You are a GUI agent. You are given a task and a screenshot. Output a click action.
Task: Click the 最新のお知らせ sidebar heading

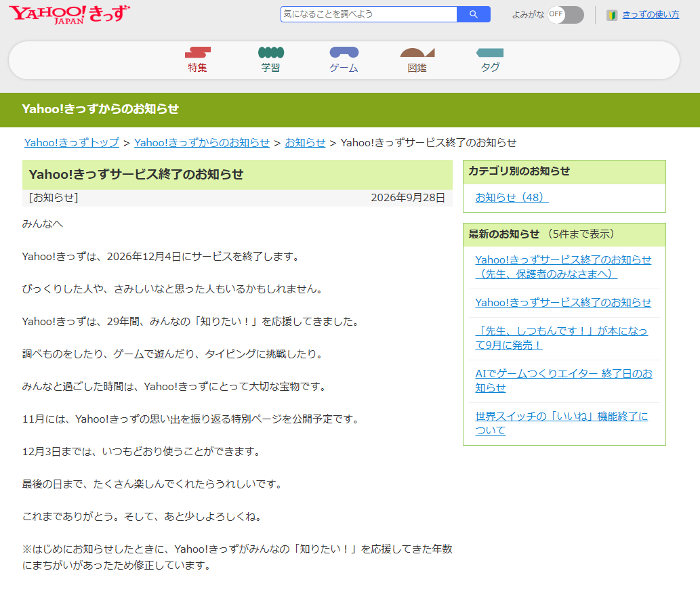coord(504,234)
